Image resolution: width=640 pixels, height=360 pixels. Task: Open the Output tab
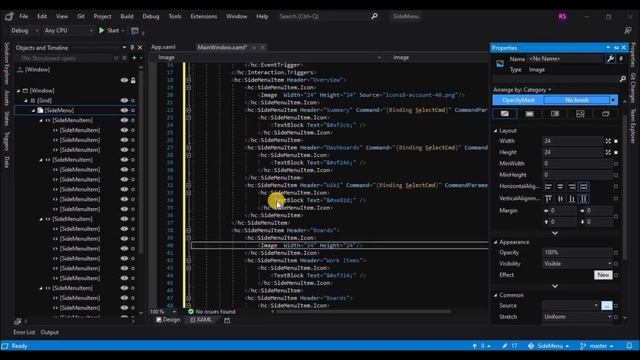point(49,332)
